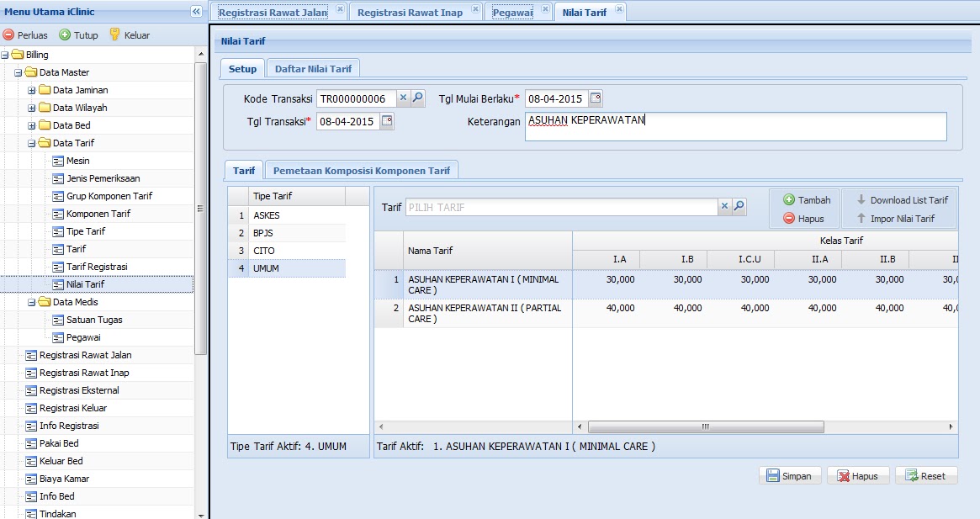980x519 pixels.
Task: Select BPJS tipe tarif row
Action: pyautogui.click(x=287, y=233)
